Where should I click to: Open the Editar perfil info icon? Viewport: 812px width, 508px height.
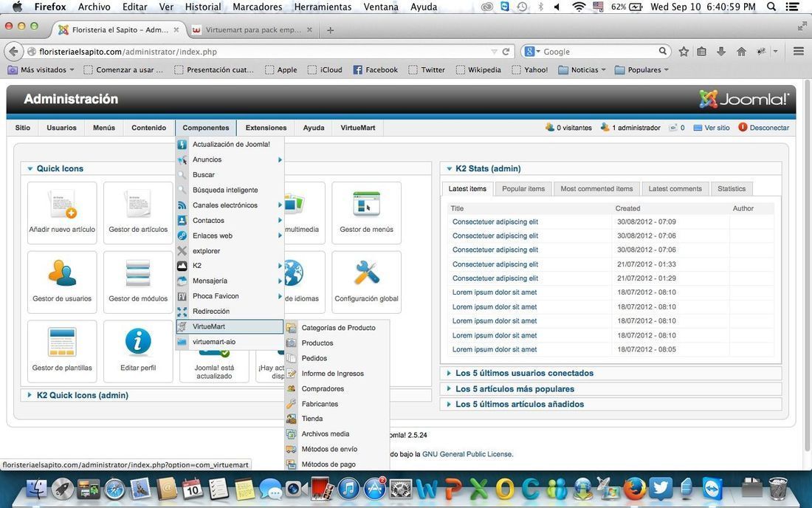point(138,351)
